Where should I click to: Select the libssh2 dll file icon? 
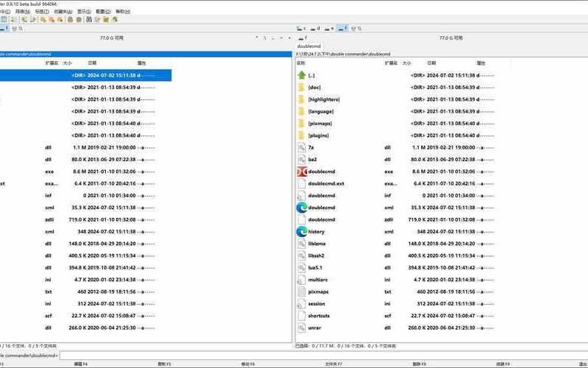click(x=301, y=255)
